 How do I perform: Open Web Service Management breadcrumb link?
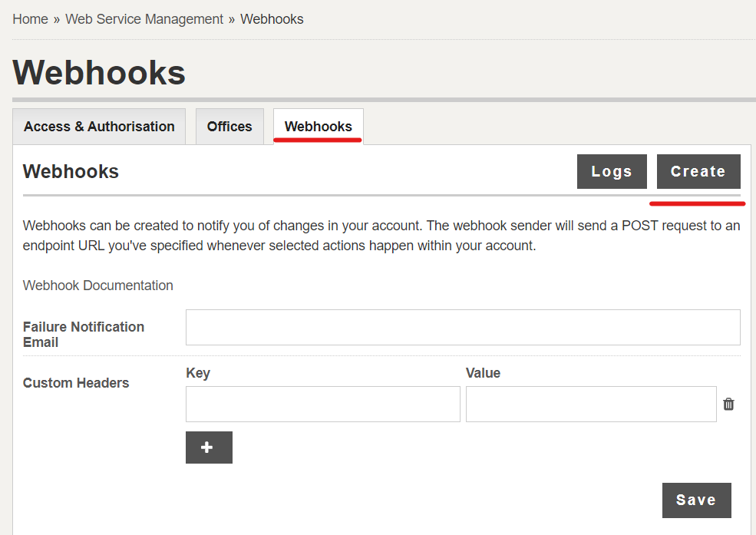pyautogui.click(x=144, y=19)
